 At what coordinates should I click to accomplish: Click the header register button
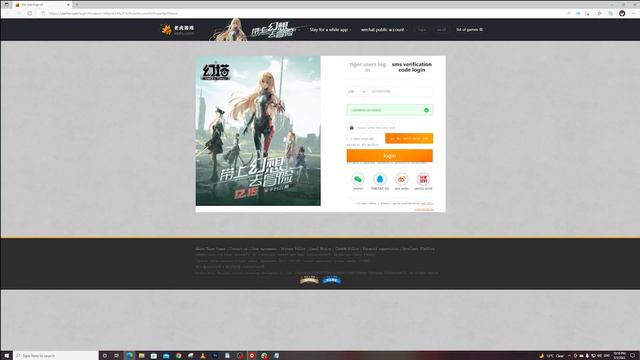[x=441, y=29]
